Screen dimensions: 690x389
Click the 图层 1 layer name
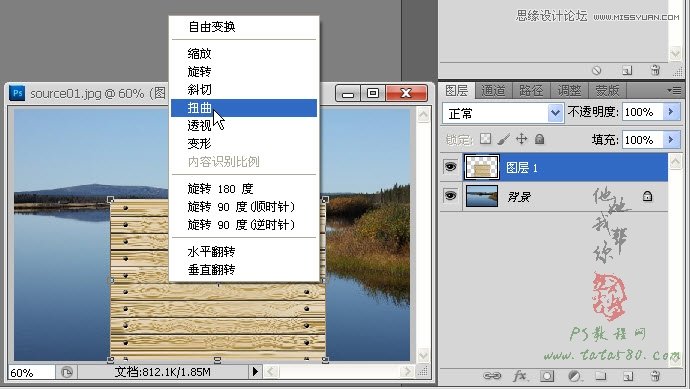pos(521,168)
